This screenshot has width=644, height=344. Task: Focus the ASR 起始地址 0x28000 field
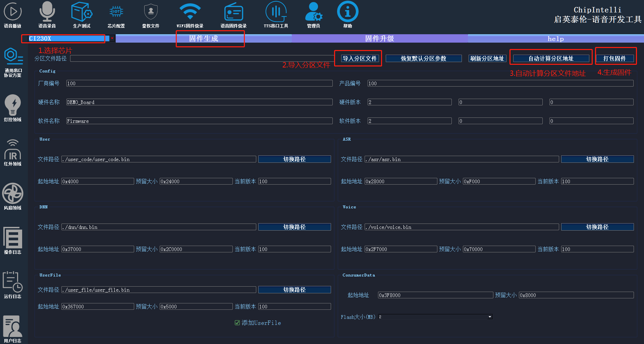click(x=401, y=181)
